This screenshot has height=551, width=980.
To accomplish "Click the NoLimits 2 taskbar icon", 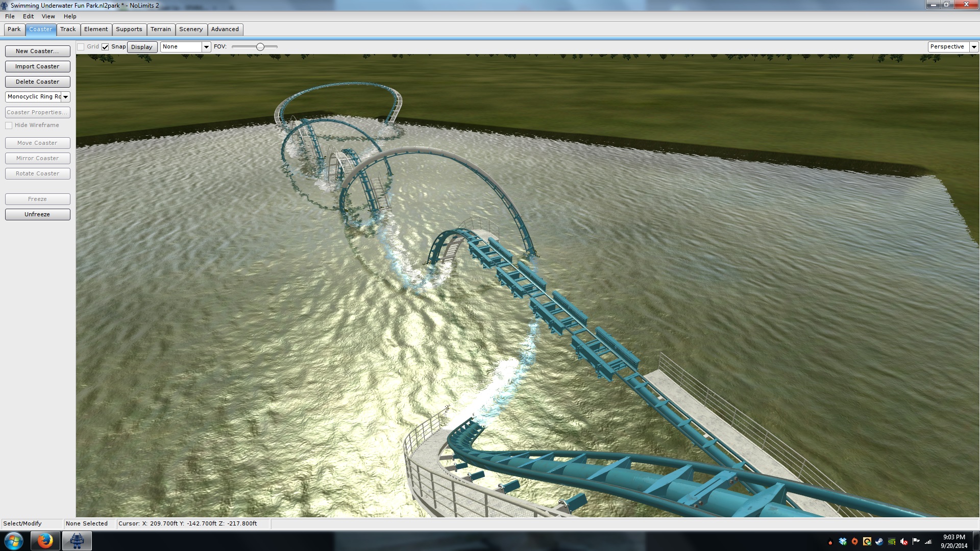I will pyautogui.click(x=77, y=541).
